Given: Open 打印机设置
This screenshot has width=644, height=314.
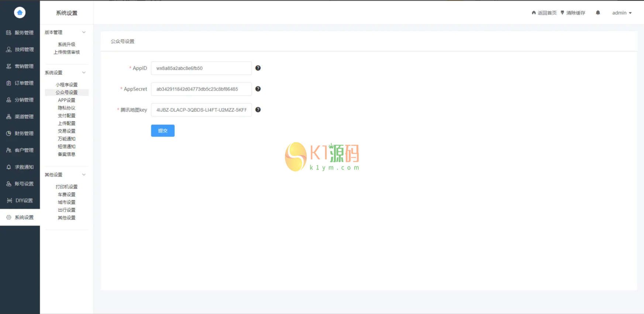Looking at the screenshot, I should tap(66, 187).
